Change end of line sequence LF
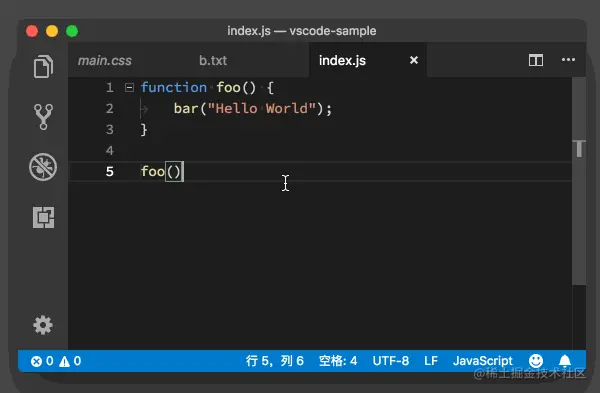 point(431,360)
